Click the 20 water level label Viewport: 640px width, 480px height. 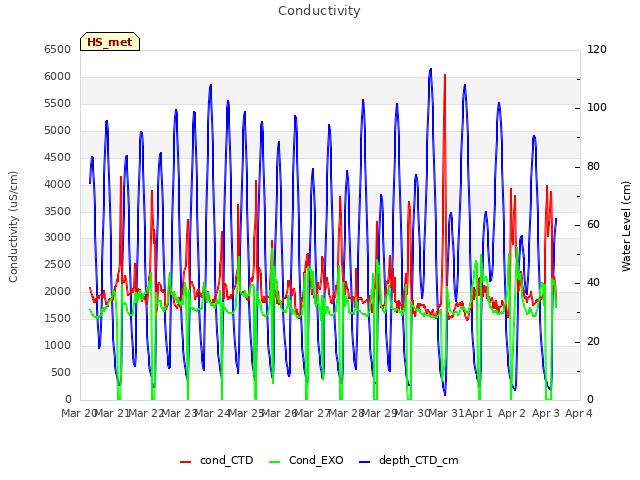(x=593, y=341)
